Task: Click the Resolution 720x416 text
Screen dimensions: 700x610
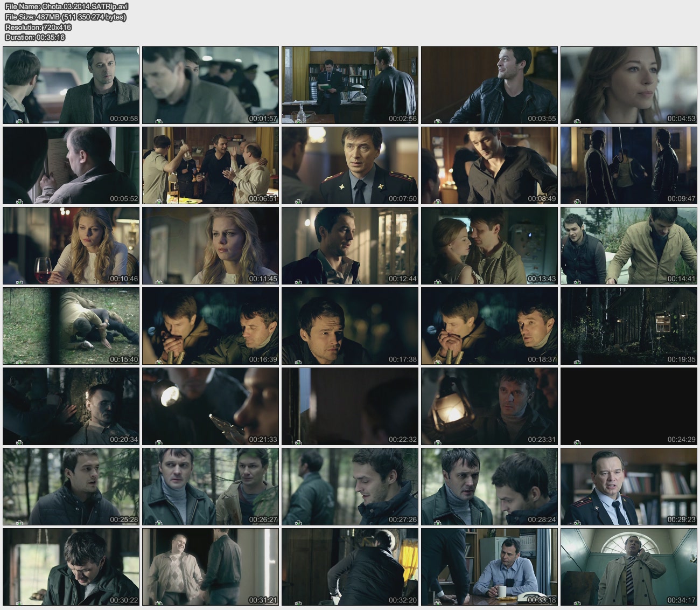Action: tap(38, 27)
